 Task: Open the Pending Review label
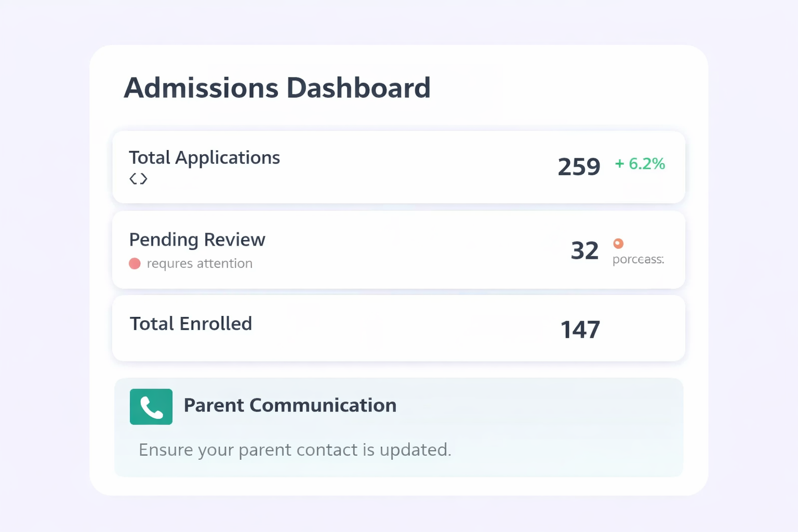pos(197,240)
